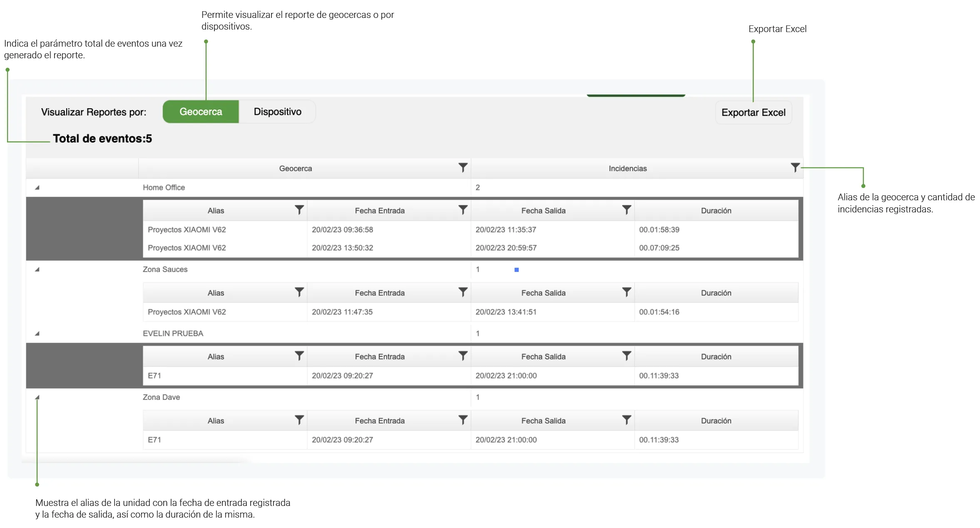Select the Duración header under Home Office
The image size is (980, 528).
716,211
